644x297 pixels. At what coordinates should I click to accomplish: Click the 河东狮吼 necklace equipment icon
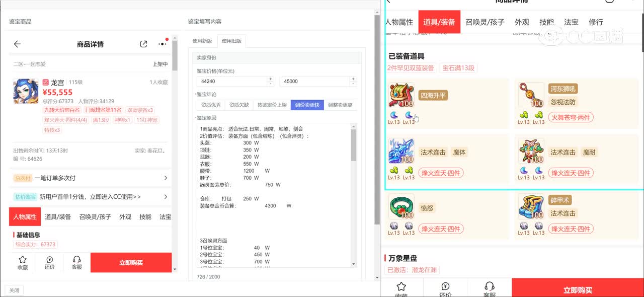[x=532, y=96]
